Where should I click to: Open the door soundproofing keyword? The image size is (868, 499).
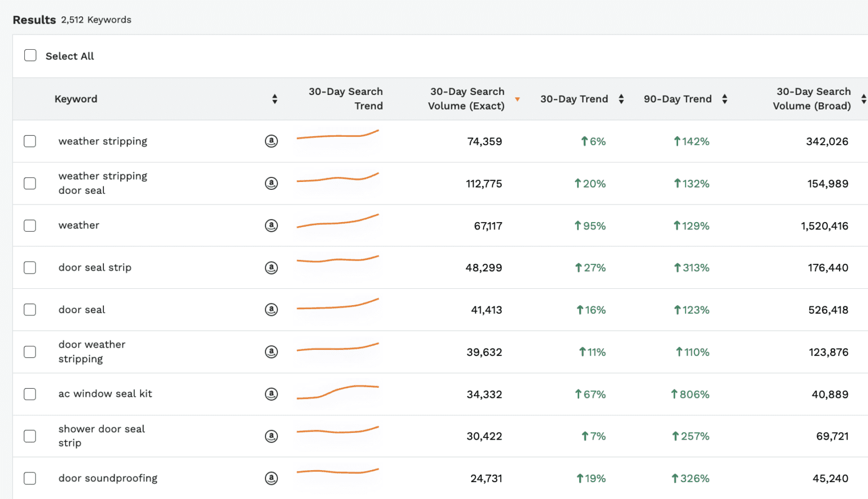[x=108, y=478]
